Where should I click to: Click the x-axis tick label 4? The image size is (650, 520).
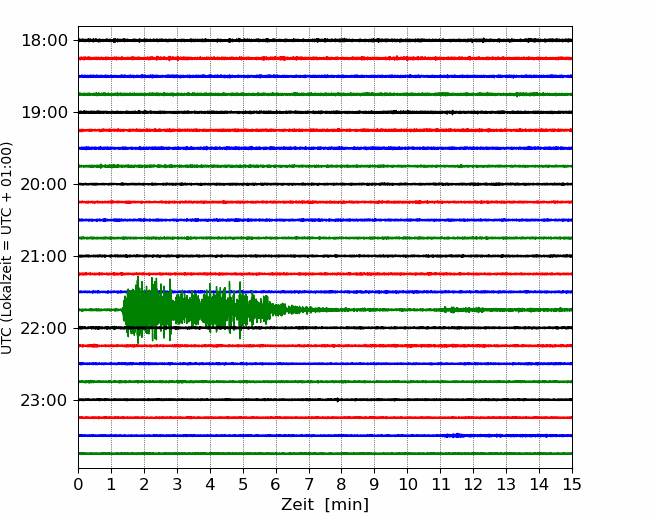(x=210, y=484)
